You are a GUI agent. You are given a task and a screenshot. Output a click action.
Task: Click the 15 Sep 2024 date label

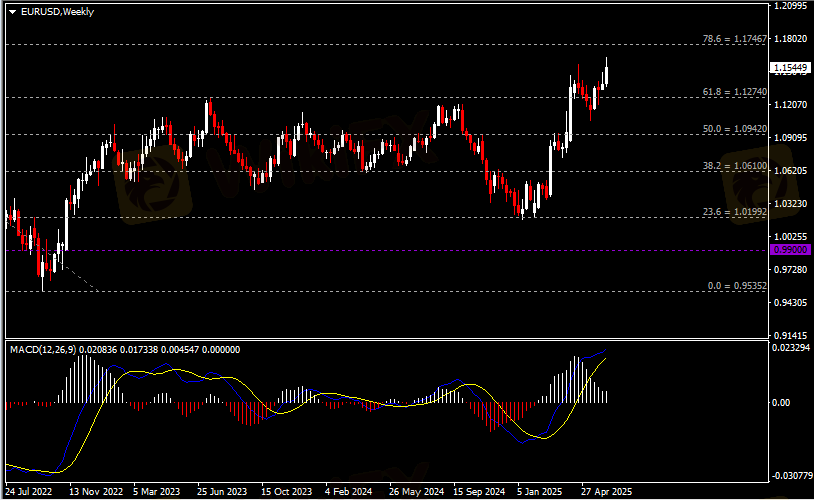[479, 491]
